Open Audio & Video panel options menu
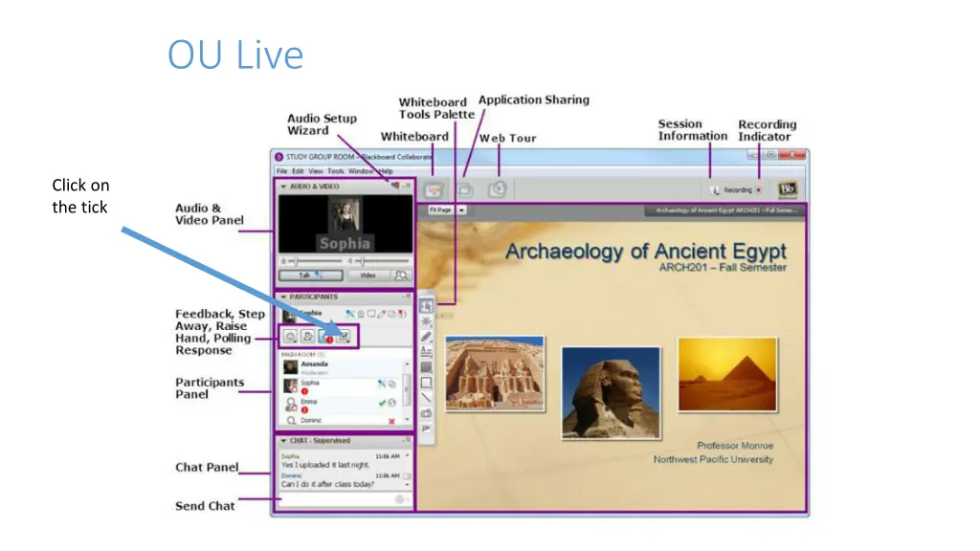Screen dimensions: 980x551 coord(408,186)
